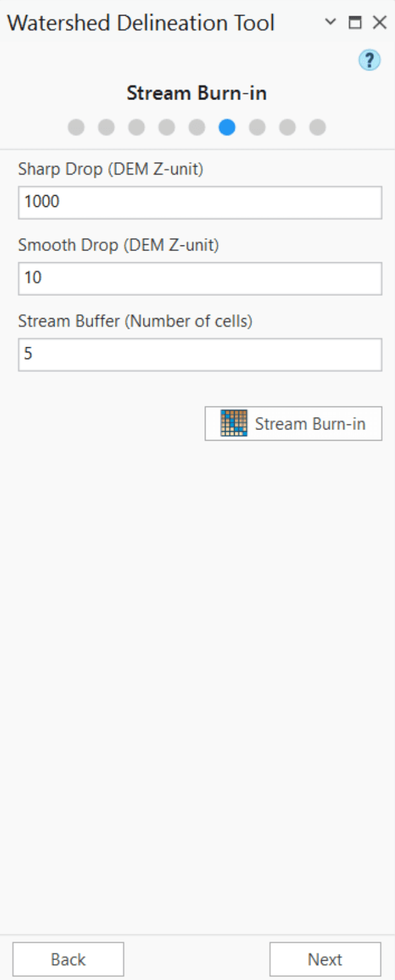Select the sixth blue progress dot
Viewport: 395px width, 980px height.
pos(226,127)
